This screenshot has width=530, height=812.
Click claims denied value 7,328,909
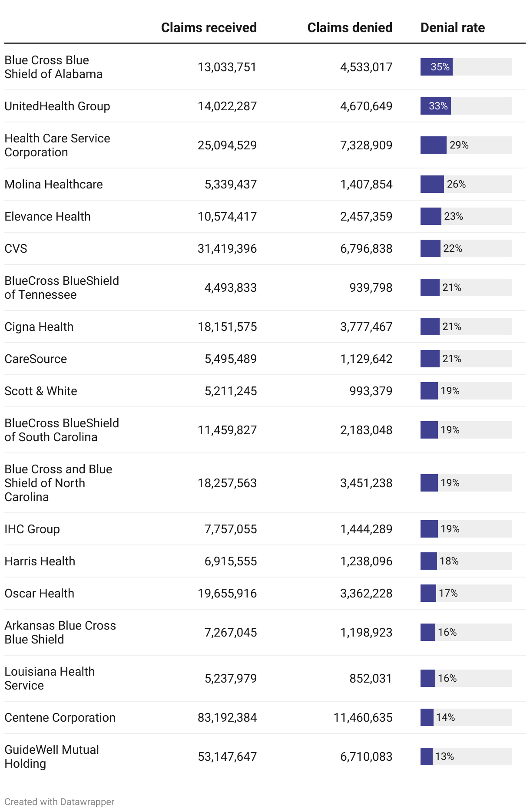[366, 145]
